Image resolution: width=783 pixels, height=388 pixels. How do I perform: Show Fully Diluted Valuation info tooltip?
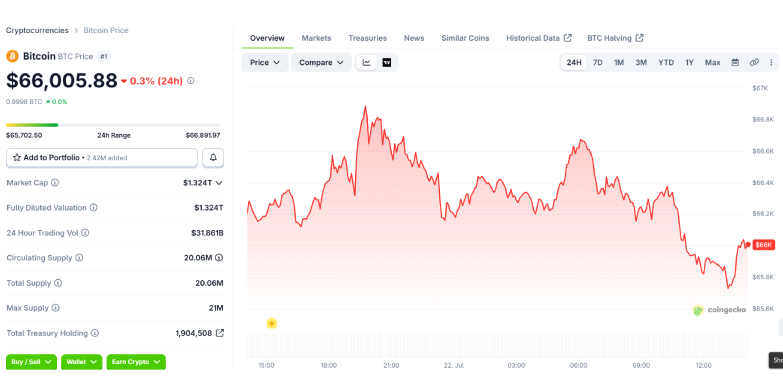coord(93,208)
